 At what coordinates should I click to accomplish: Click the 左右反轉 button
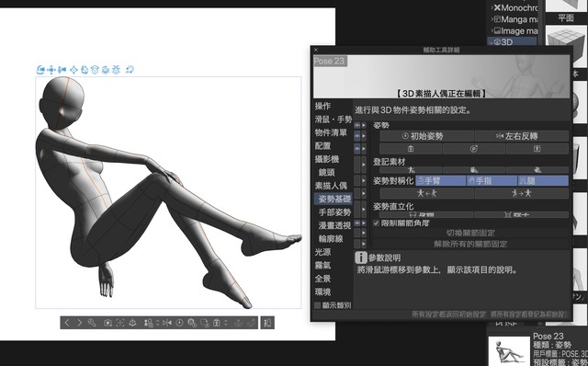[522, 136]
